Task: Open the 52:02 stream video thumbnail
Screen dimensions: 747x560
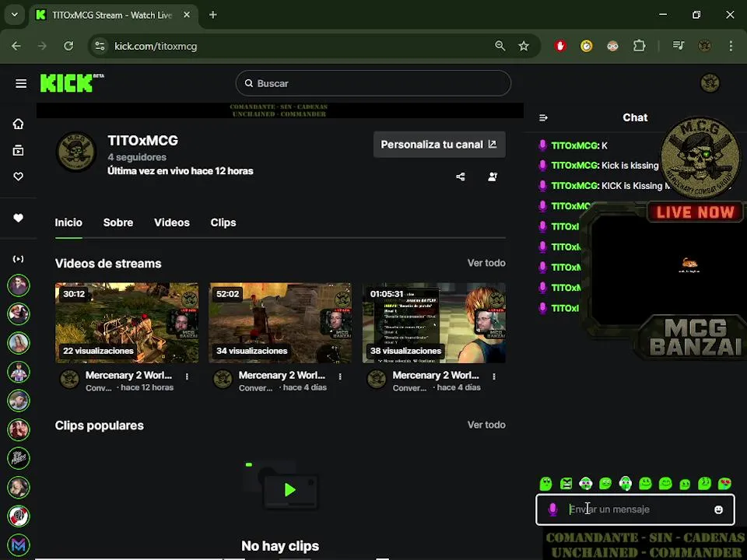Action: (x=280, y=323)
